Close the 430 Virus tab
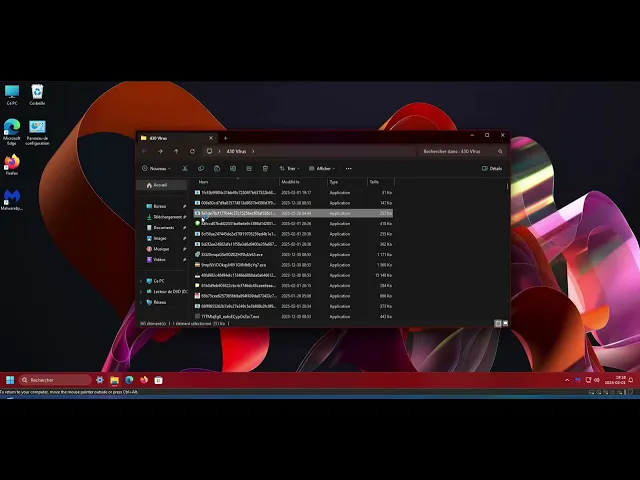This screenshot has width=640, height=480. (x=211, y=138)
